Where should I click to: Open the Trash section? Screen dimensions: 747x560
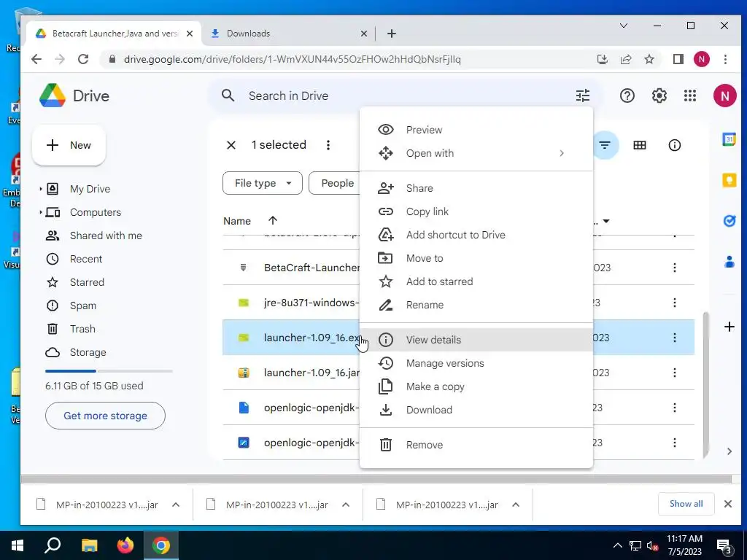[x=82, y=329]
